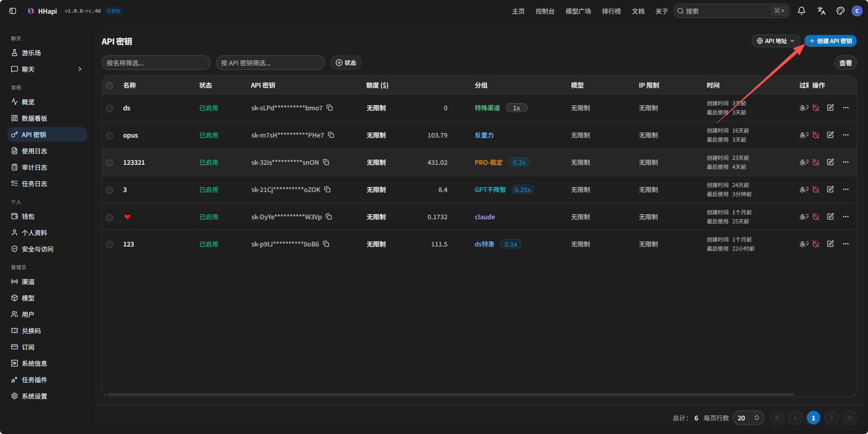Select the ds row checkbox
Viewport: 868px width, 434px height.
pos(109,108)
